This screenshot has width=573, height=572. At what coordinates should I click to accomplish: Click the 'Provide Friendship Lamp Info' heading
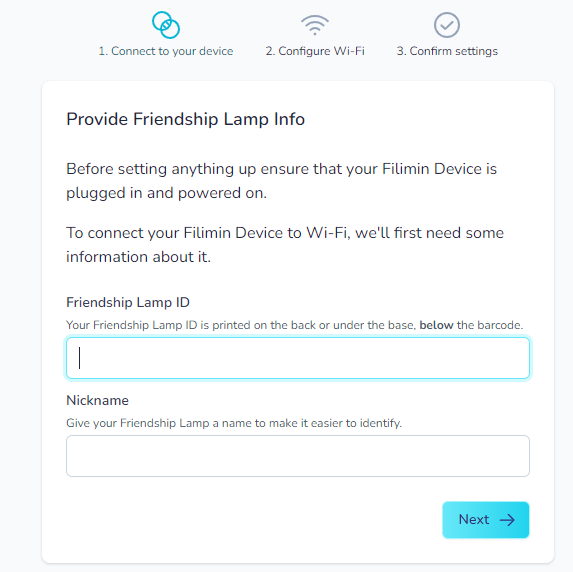[185, 119]
